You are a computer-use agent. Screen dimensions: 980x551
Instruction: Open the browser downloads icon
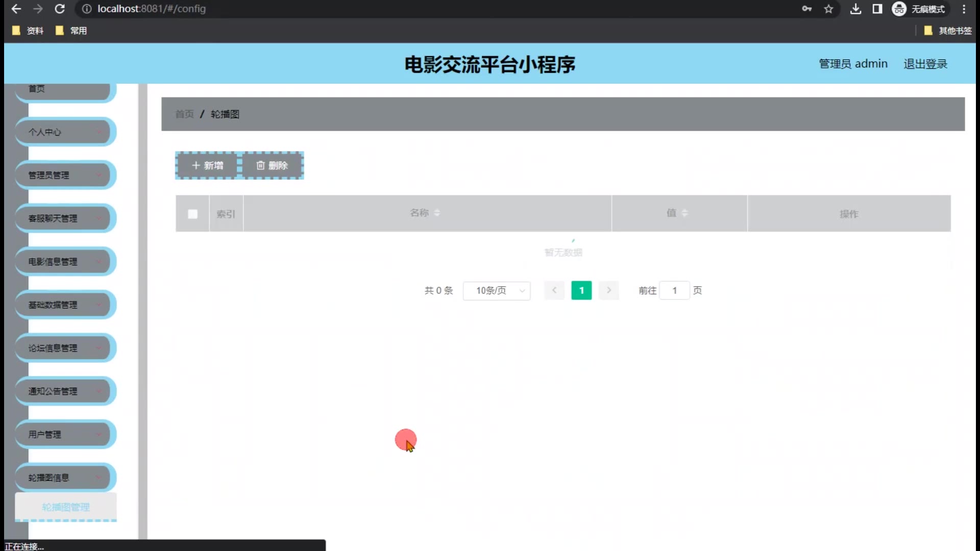pos(855,9)
